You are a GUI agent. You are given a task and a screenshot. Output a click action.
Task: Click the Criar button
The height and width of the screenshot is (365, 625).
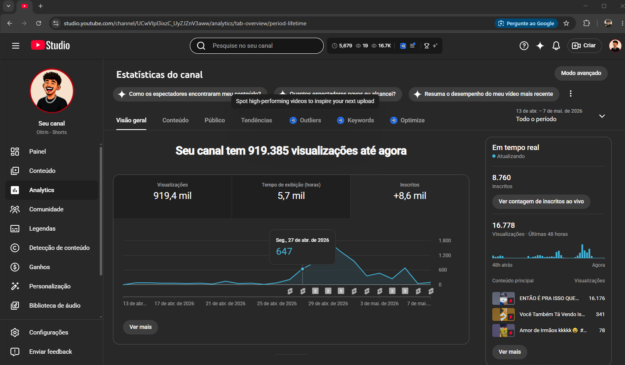(x=584, y=46)
